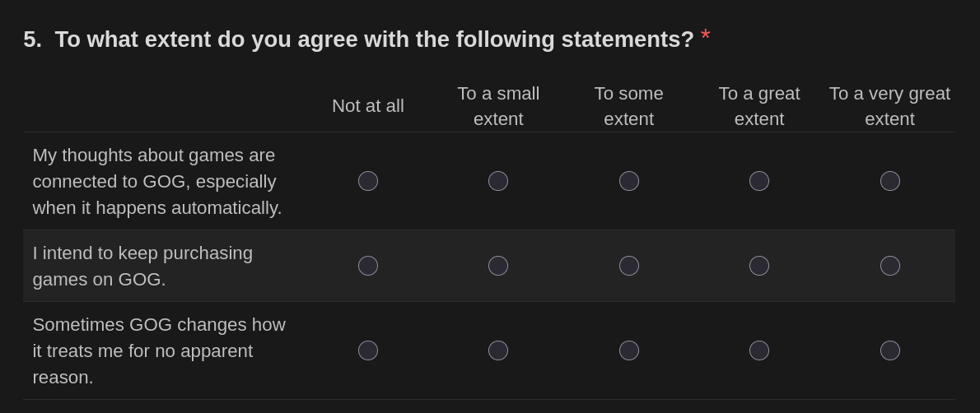Choose 'To a very great extent' for keep purchasing
The width and height of the screenshot is (980, 413).
tap(890, 266)
